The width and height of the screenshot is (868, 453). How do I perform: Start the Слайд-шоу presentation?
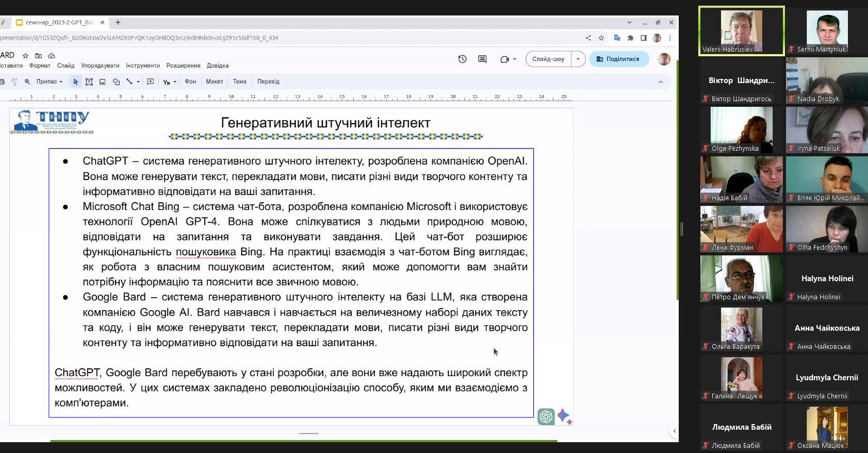tap(548, 59)
